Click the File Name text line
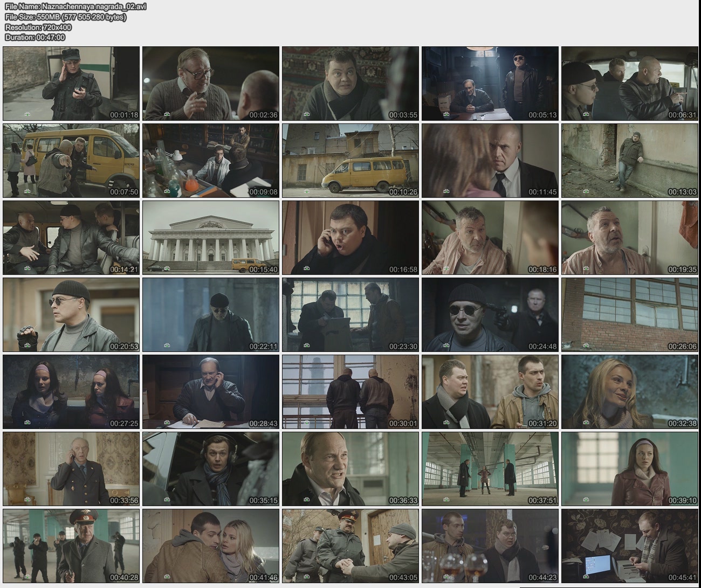The image size is (701, 588). 75,6
